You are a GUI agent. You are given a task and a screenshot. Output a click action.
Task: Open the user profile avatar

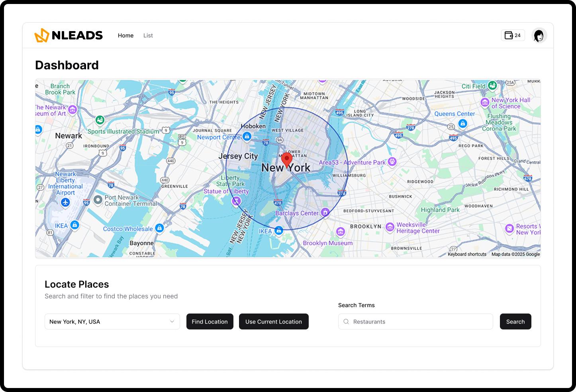pos(539,35)
